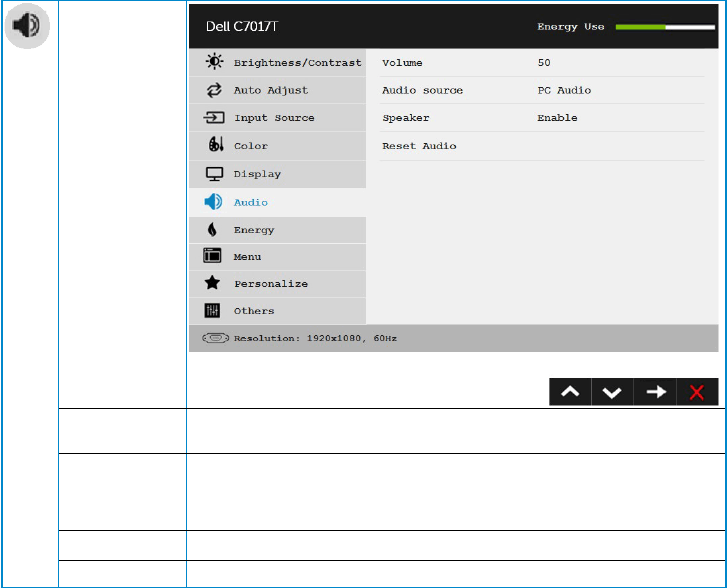Screen dimensions: 727x588
Task: Select the Brightness/Contrast sun icon
Action: pos(214,62)
